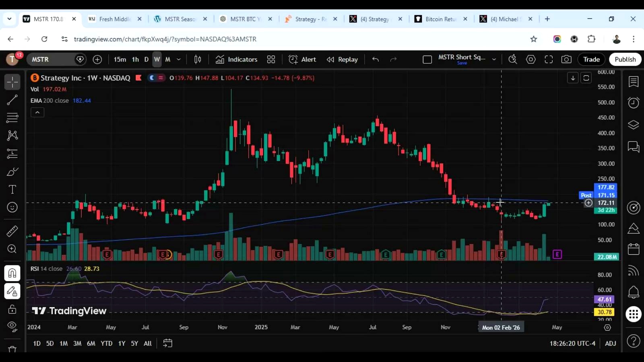Toggle hide all drawings eye icon
The width and height of the screenshot is (644, 362).
12,326
